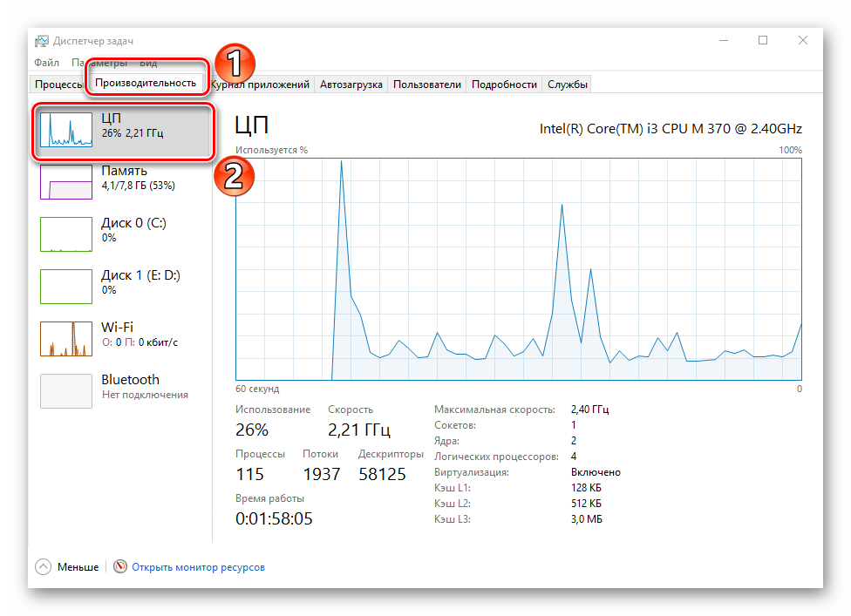Open the Открыть монитор ресурсов link
The height and width of the screenshot is (616, 851).
pyautogui.click(x=198, y=566)
